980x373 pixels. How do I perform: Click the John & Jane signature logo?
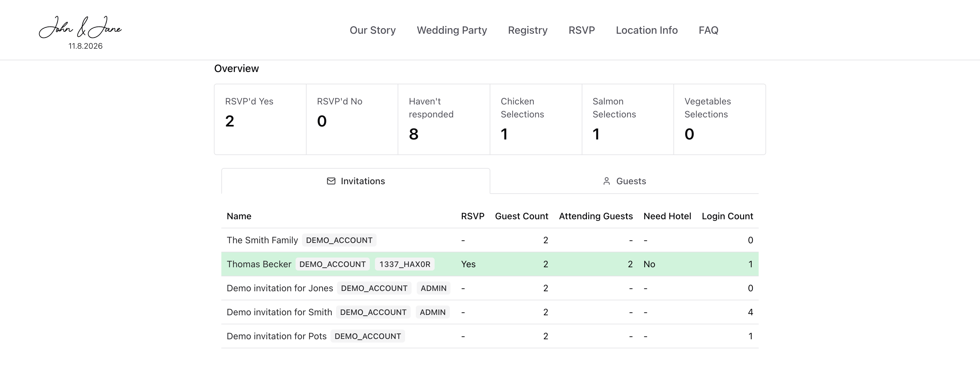[x=80, y=28]
